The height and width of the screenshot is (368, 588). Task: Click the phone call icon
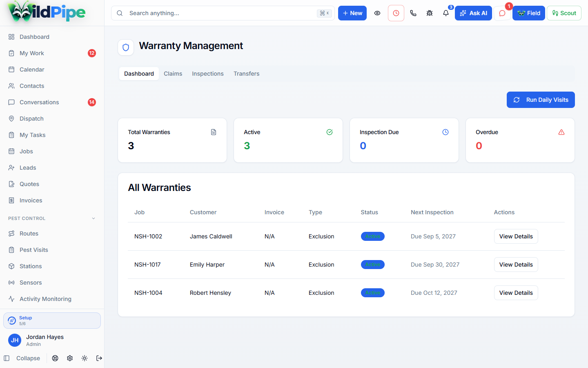click(413, 13)
